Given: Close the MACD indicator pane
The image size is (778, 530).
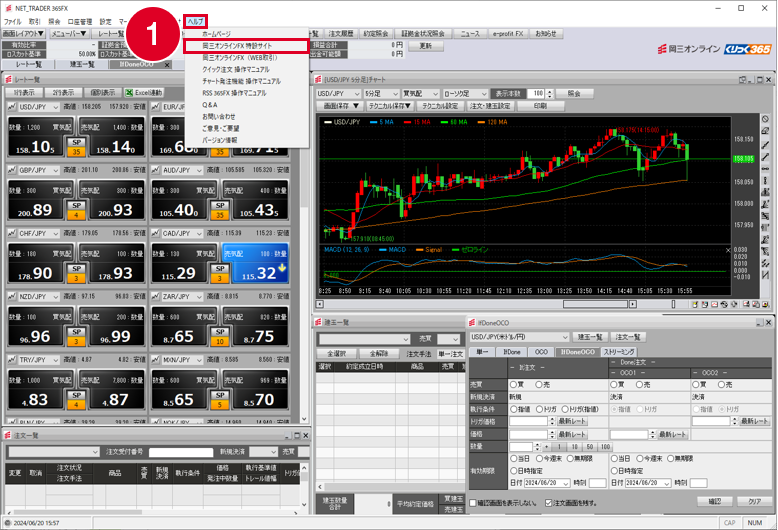Looking at the screenshot, I should tap(728, 251).
